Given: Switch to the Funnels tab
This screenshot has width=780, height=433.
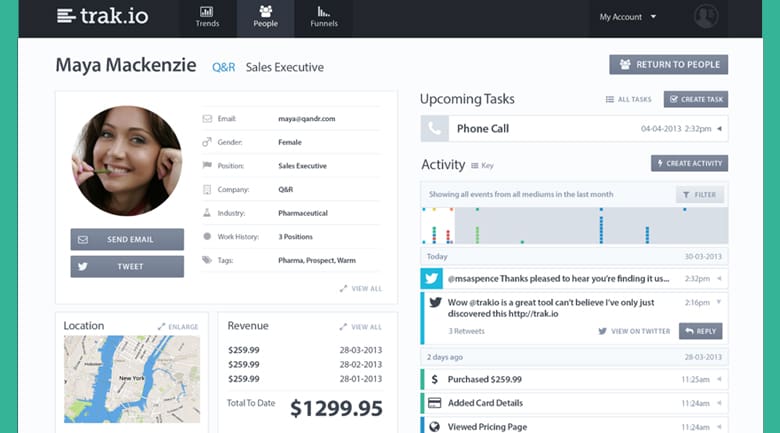Looking at the screenshot, I should pyautogui.click(x=323, y=17).
